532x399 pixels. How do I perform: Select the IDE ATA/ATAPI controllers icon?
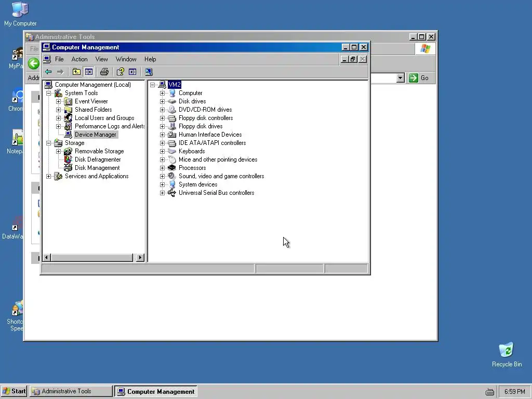172,143
